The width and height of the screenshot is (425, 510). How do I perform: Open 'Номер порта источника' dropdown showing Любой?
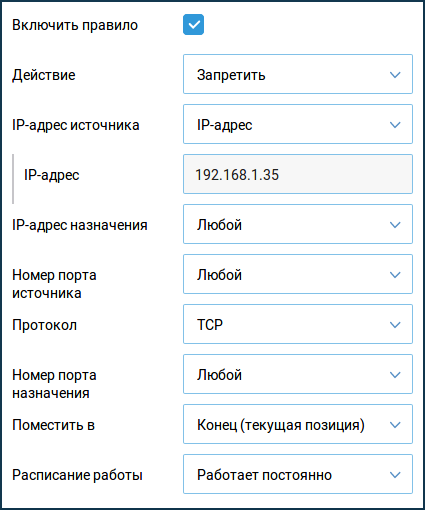point(298,274)
